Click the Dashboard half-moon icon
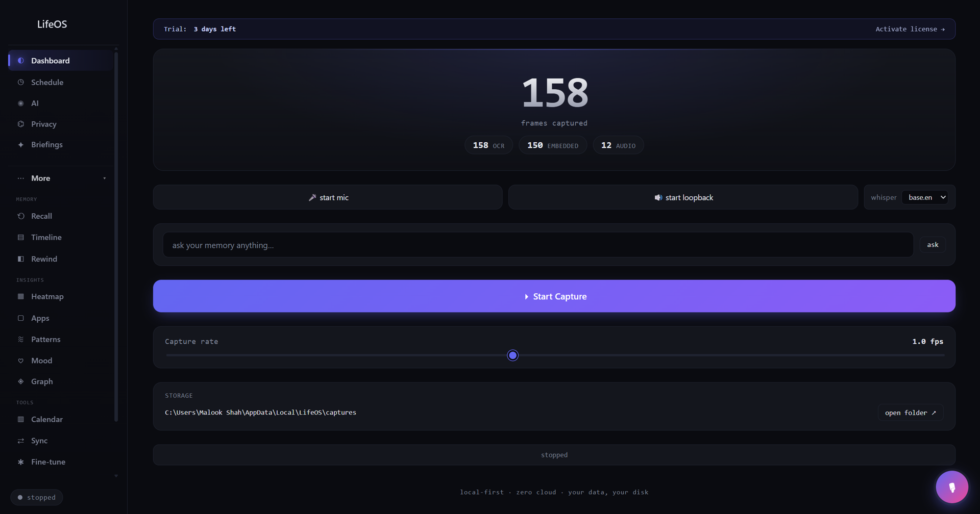This screenshot has width=980, height=514. (x=21, y=61)
